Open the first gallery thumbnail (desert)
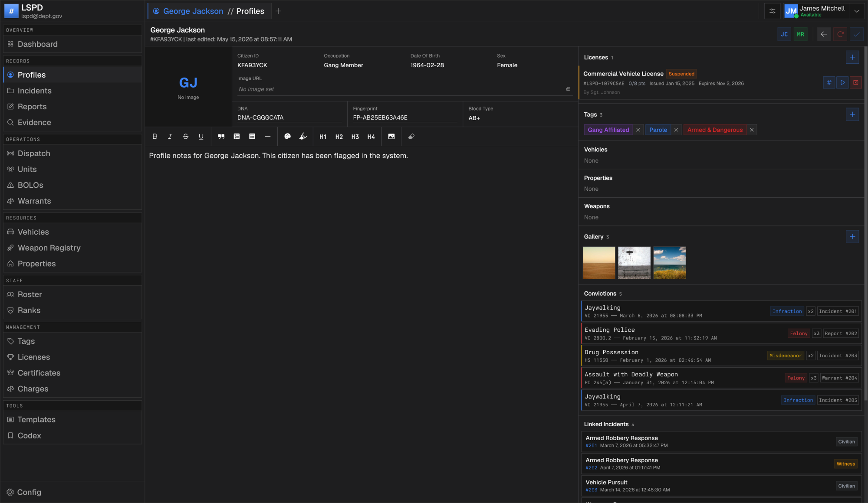The image size is (868, 503). point(599,263)
